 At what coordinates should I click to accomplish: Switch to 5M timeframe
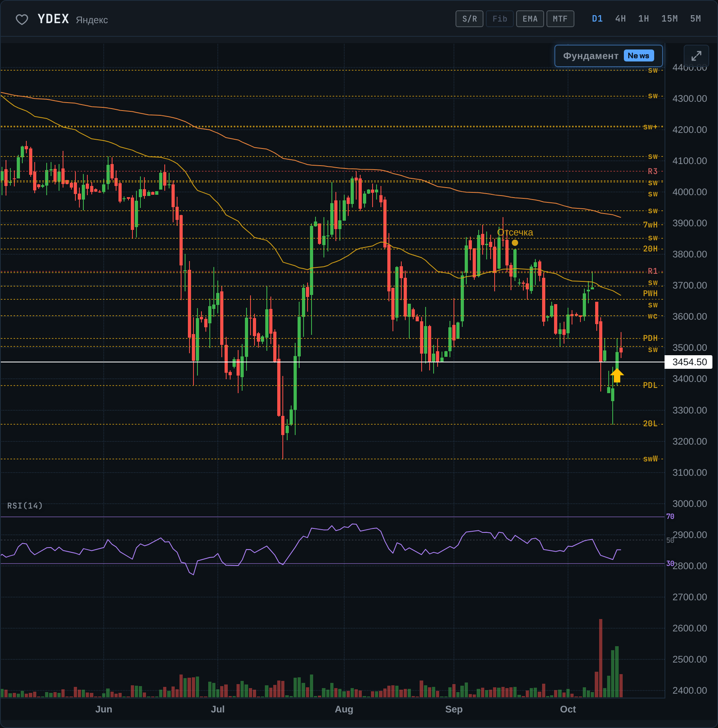[695, 19]
